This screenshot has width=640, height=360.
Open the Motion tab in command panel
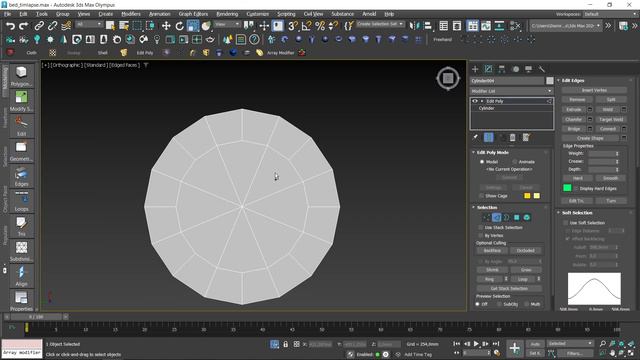(516, 69)
